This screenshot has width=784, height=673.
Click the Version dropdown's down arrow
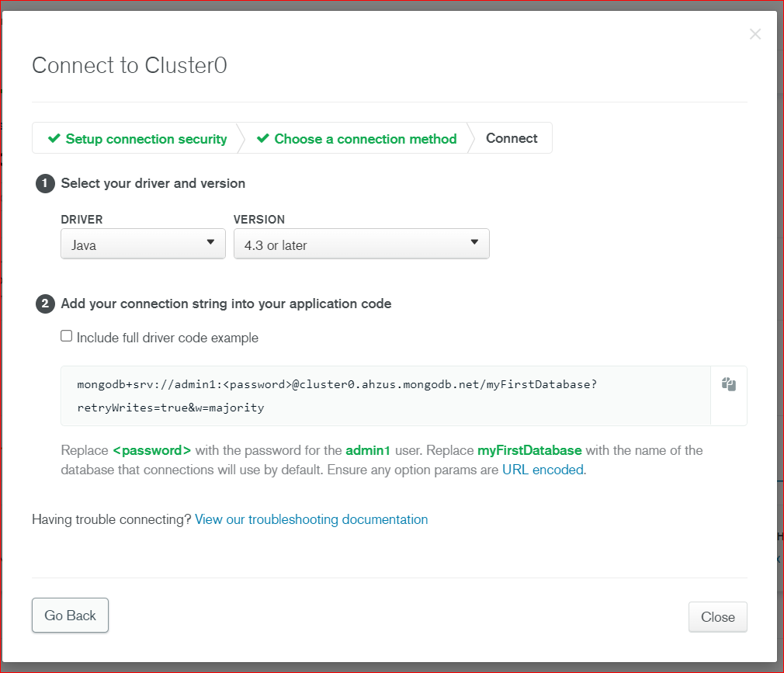pos(474,243)
